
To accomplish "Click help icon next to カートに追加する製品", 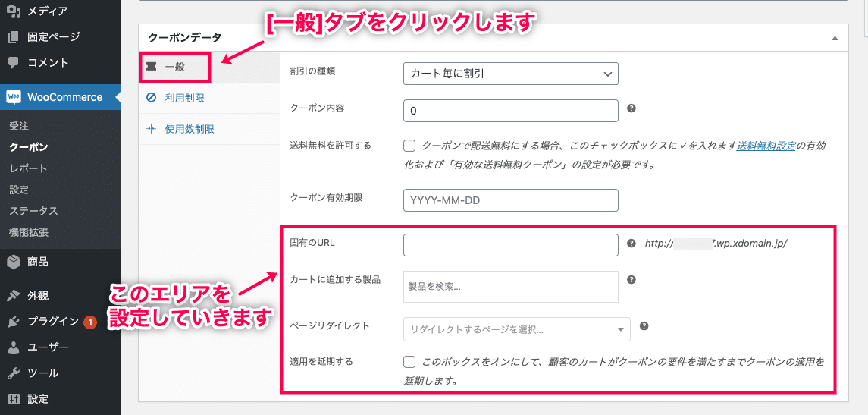I will tap(631, 280).
